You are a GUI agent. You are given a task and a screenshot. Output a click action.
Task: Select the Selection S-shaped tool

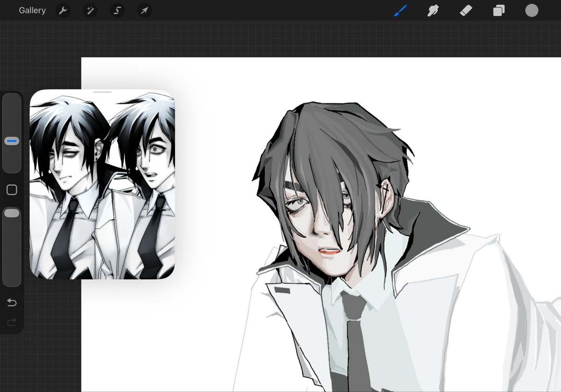(117, 10)
